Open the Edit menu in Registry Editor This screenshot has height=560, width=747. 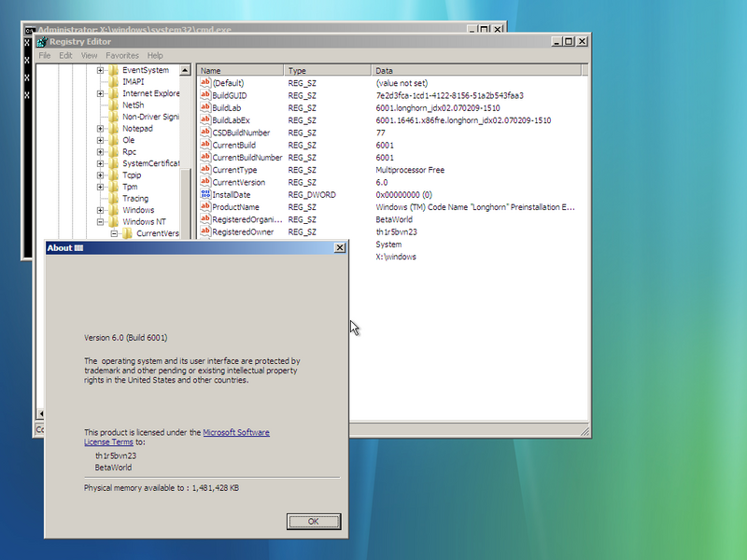tap(65, 56)
